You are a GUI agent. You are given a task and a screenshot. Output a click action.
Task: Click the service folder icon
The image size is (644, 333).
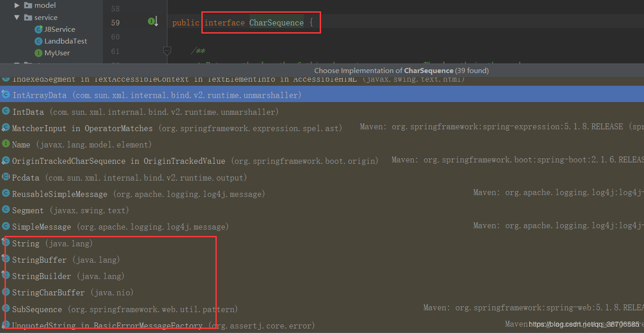tap(28, 17)
